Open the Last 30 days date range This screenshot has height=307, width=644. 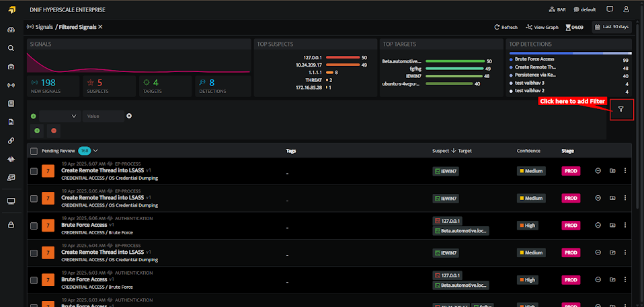612,27
